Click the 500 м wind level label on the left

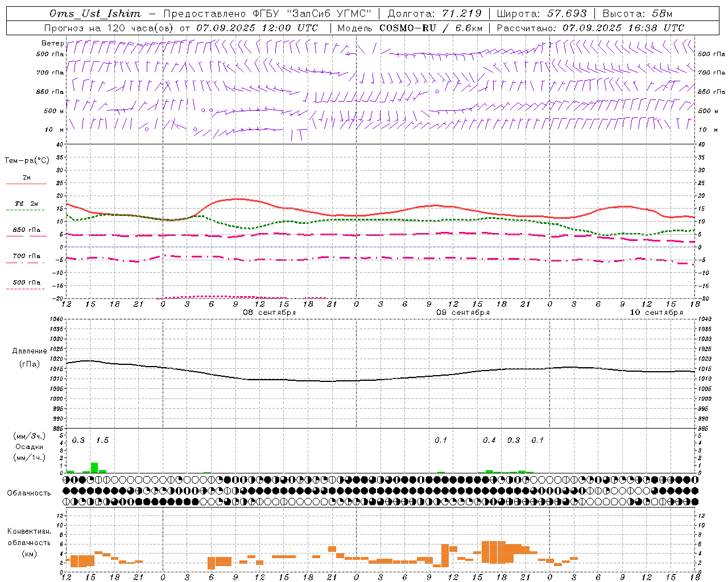pyautogui.click(x=54, y=111)
